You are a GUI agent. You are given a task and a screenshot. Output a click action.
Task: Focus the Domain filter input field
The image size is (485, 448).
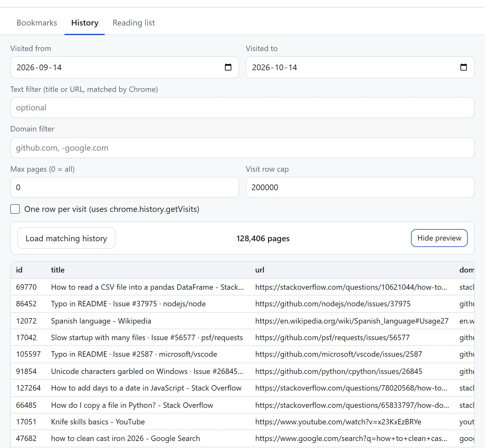[x=243, y=148]
